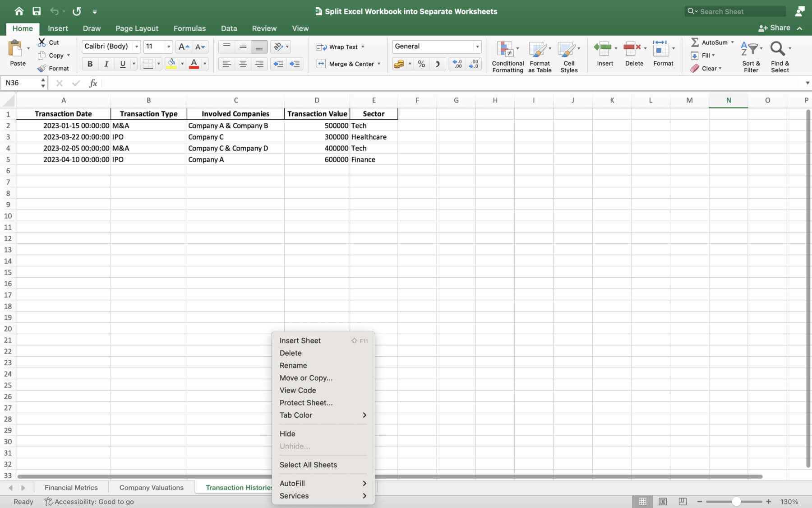Undo the last action

tap(55, 11)
